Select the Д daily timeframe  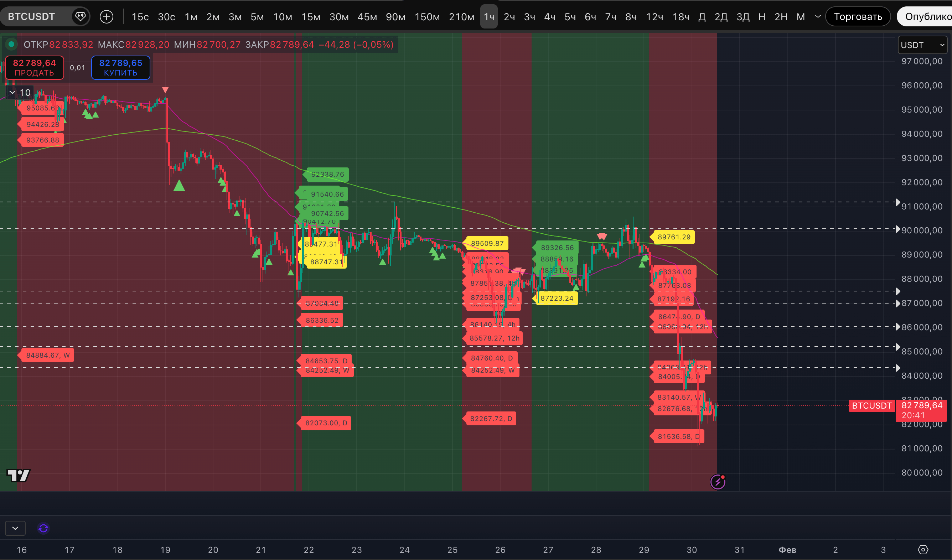(702, 17)
